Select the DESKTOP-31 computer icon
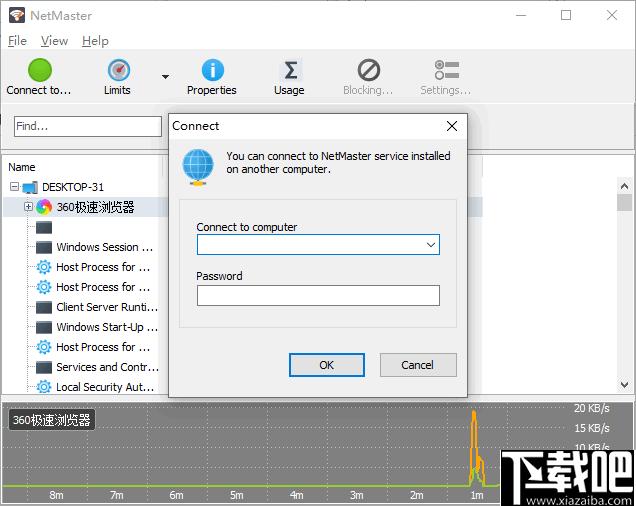Screen dimensions: 636x506 [30, 187]
